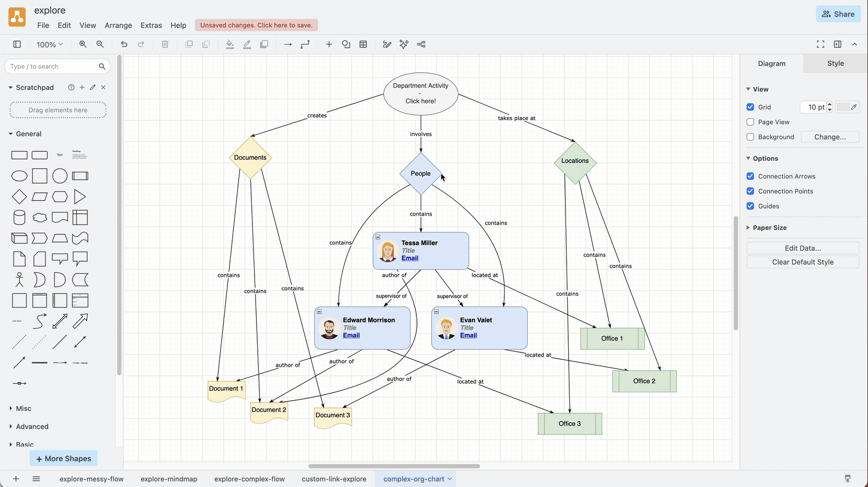The width and height of the screenshot is (868, 487).
Task: Insert a table from the toolbar
Action: (363, 44)
